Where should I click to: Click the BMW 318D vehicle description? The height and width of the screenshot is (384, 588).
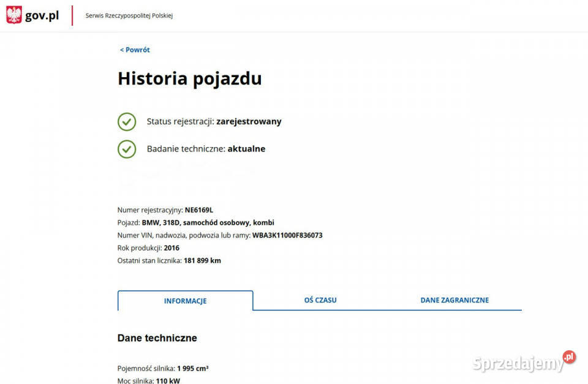coord(208,223)
